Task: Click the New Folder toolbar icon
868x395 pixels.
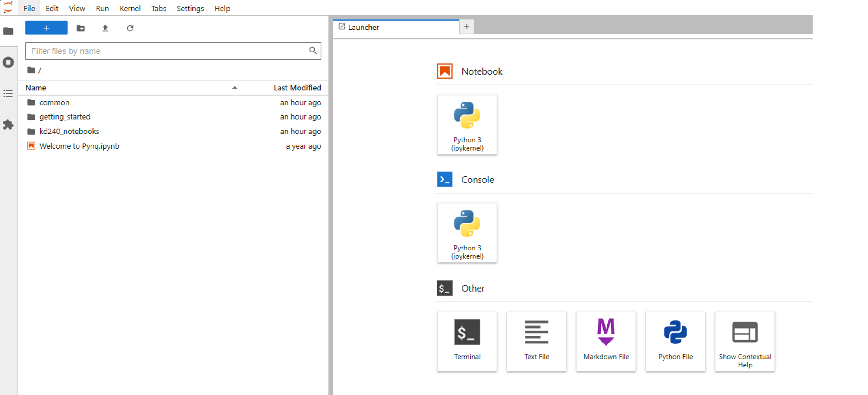Action: point(80,28)
